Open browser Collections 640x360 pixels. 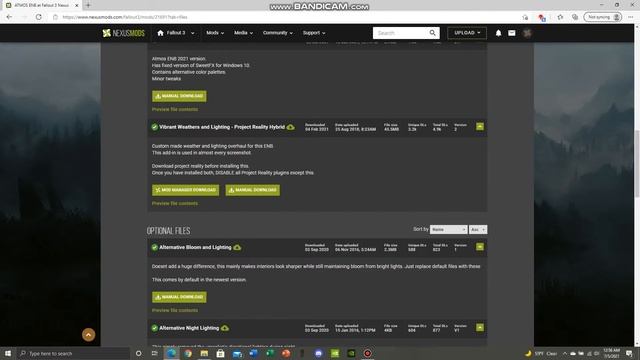pos(575,17)
